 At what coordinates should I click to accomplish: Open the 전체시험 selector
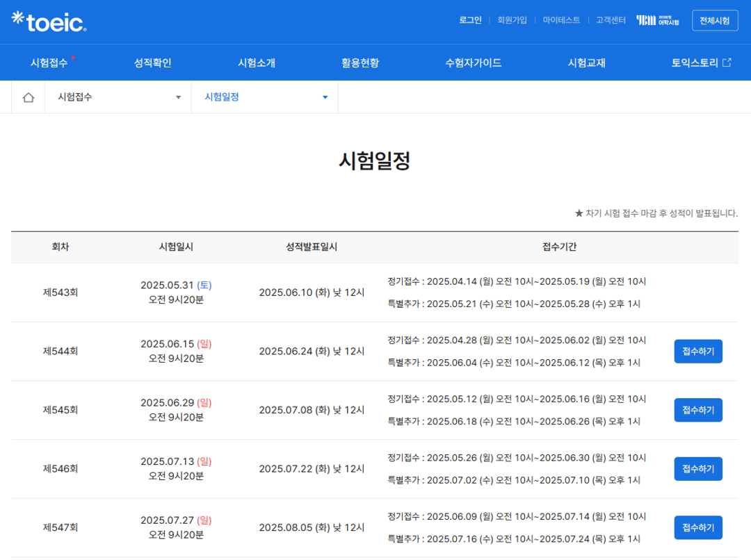pos(715,20)
